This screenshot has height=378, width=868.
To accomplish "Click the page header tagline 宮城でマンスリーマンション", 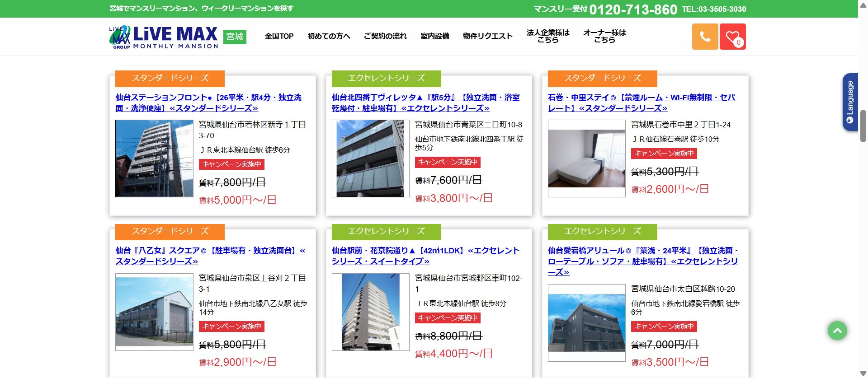I will [x=201, y=9].
